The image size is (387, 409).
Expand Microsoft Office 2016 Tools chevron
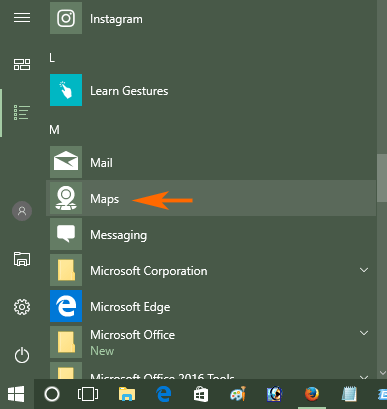[364, 377]
